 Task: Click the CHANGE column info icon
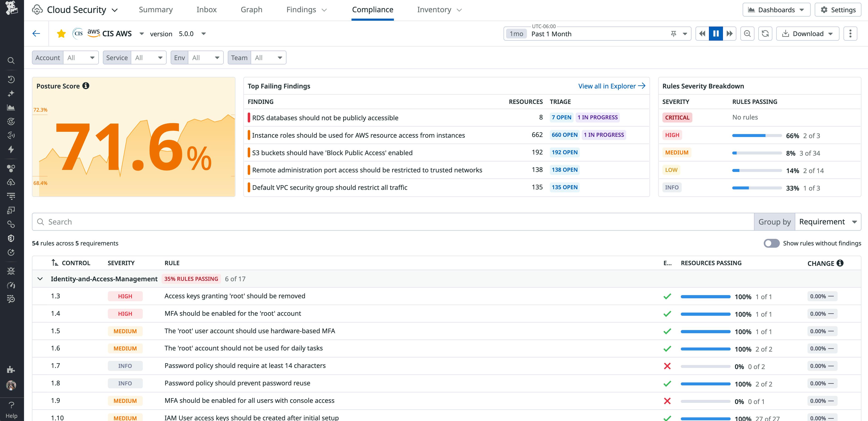coord(840,263)
